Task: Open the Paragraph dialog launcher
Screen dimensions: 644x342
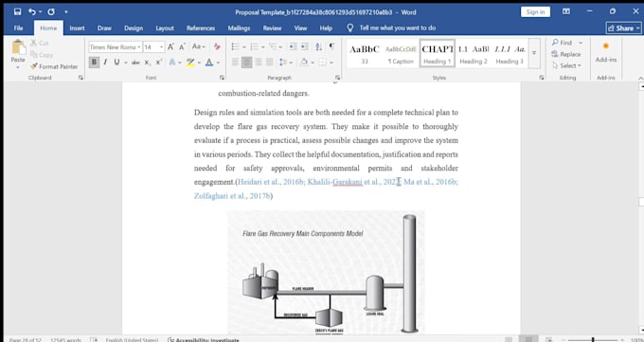Action: point(337,78)
